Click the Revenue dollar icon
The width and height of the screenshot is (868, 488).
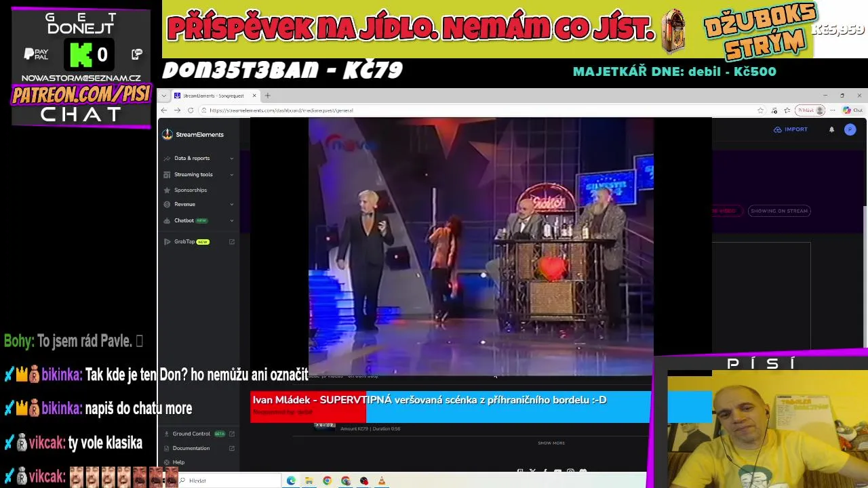(x=167, y=204)
